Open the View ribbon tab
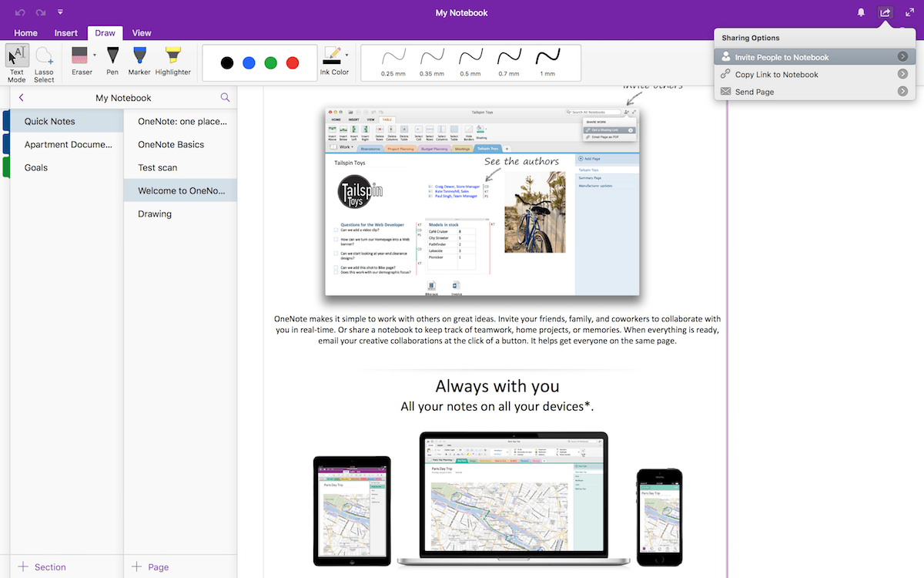This screenshot has width=924, height=578. 142,33
